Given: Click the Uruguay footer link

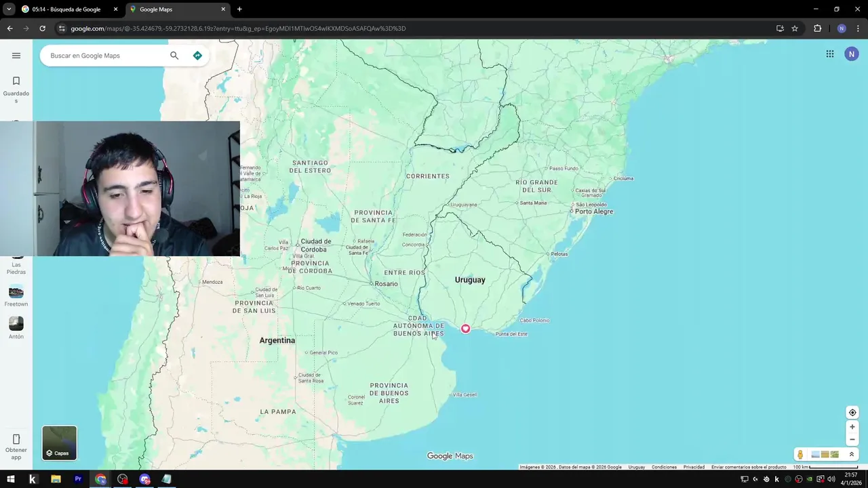Looking at the screenshot, I should tap(637, 467).
